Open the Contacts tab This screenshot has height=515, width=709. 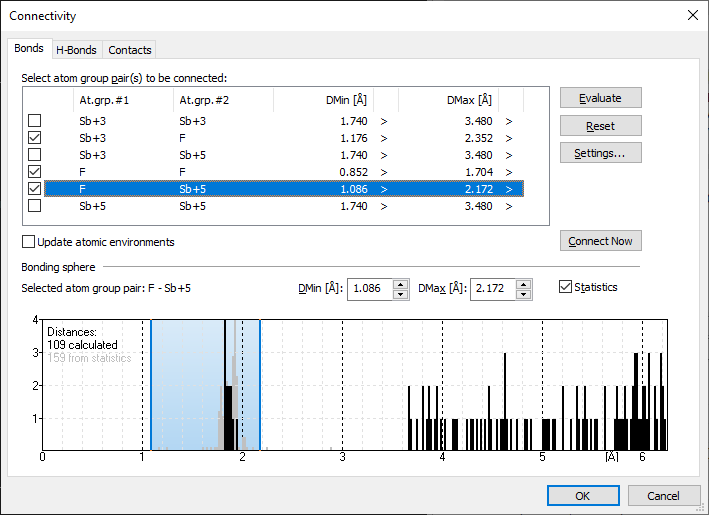pyautogui.click(x=130, y=50)
